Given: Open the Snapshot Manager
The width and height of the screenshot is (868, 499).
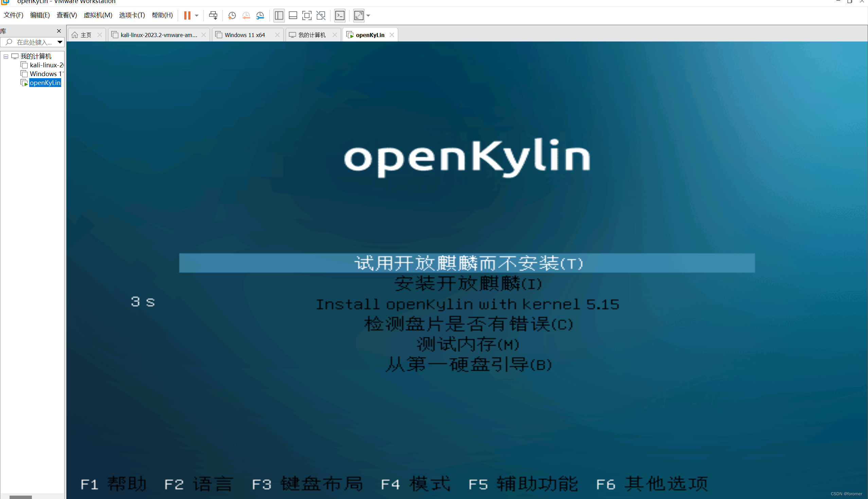Looking at the screenshot, I should (x=260, y=15).
